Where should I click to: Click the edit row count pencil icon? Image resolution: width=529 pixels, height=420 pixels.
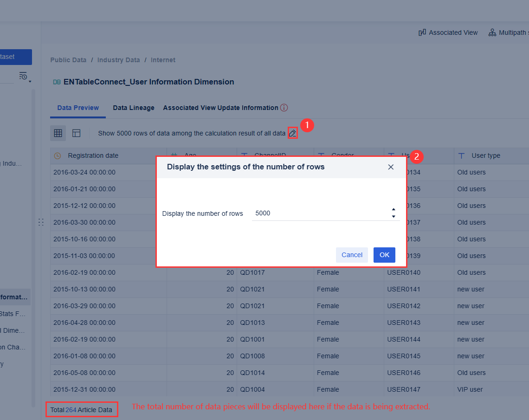[292, 133]
